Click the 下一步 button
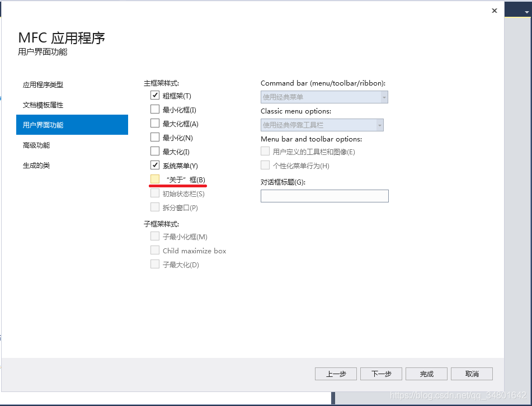The image size is (532, 406). 381,374
